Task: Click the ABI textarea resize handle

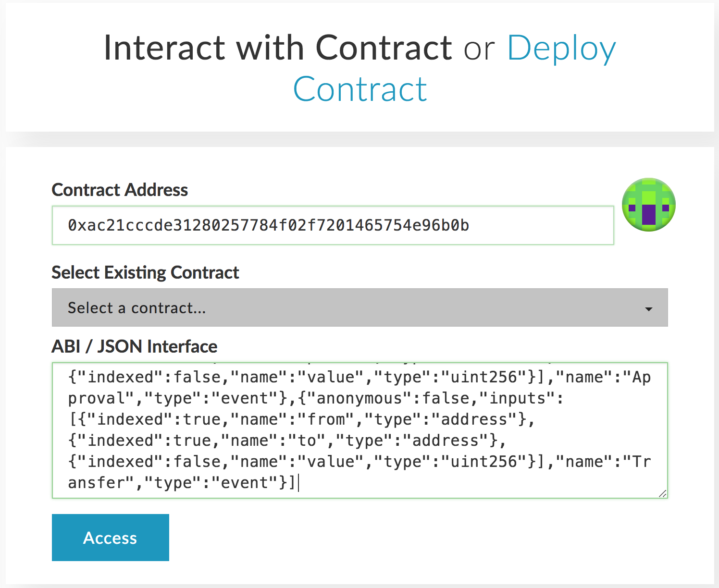Action: 662,493
